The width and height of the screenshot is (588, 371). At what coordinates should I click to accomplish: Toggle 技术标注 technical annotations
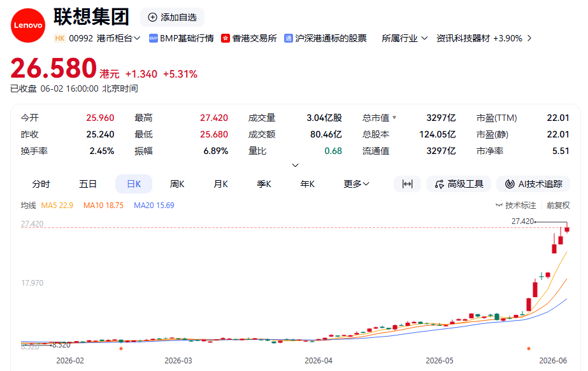tap(515, 206)
